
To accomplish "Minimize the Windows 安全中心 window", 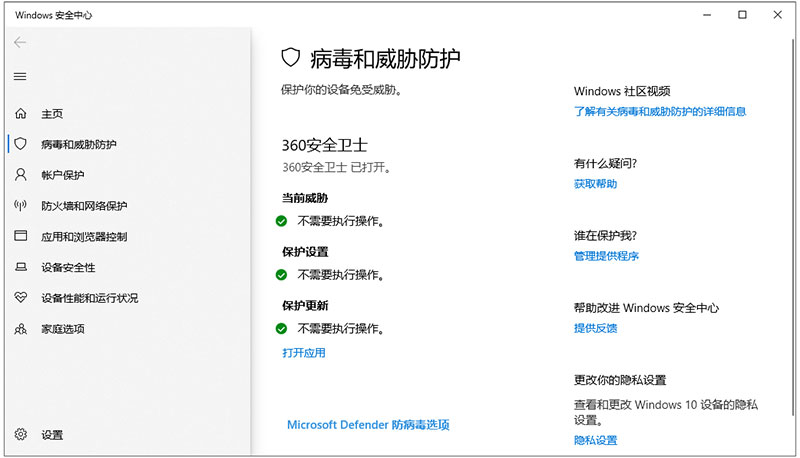I will 707,15.
